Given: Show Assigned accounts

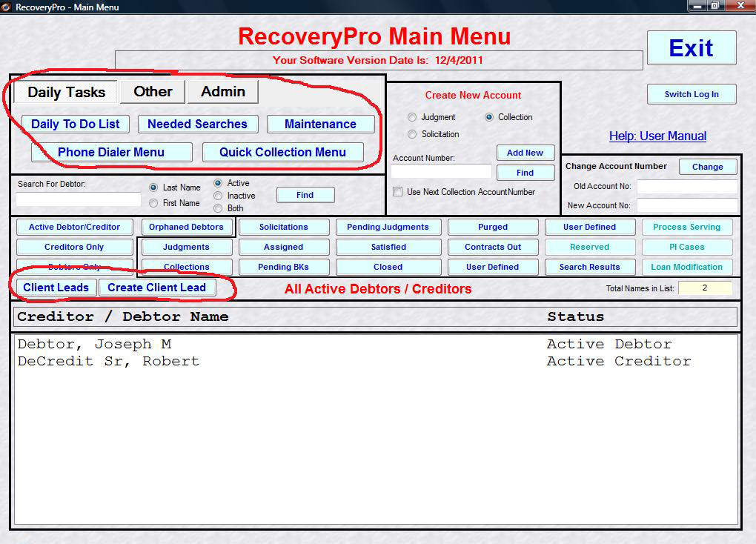Looking at the screenshot, I should (x=283, y=247).
